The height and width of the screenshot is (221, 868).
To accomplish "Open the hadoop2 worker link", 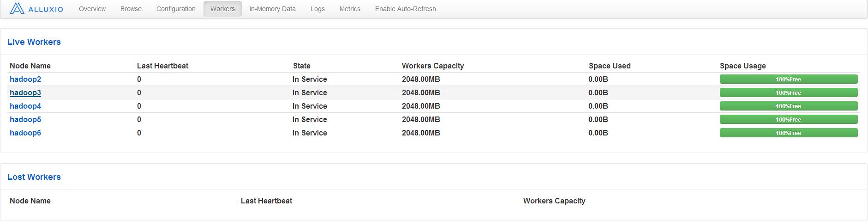I will tap(25, 80).
